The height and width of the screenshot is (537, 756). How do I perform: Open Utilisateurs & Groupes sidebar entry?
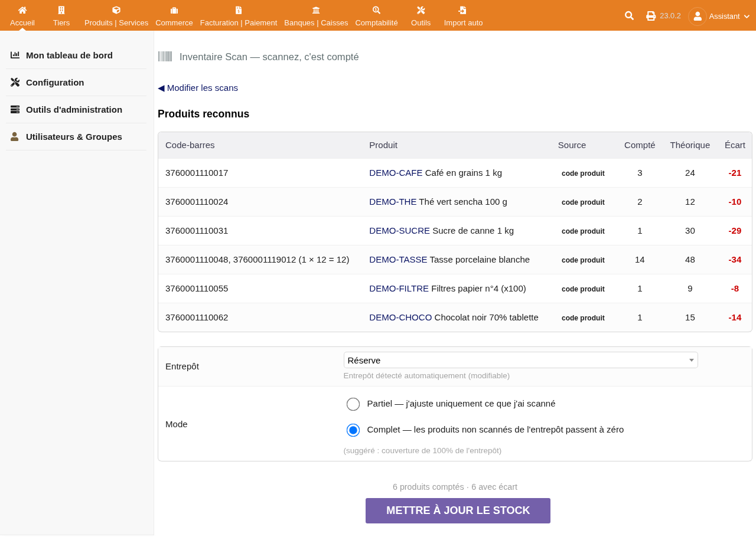click(x=74, y=136)
